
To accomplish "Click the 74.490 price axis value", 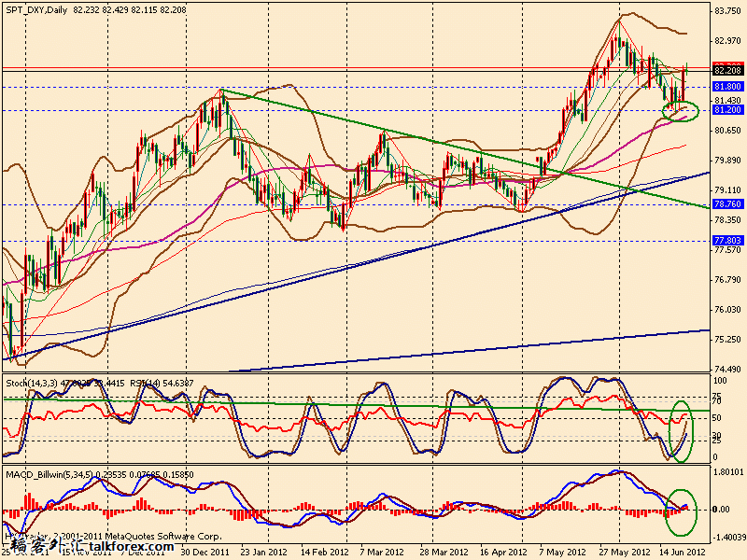I will pos(728,369).
